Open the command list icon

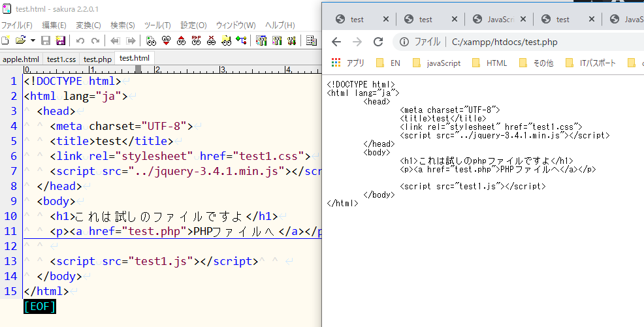(312, 40)
